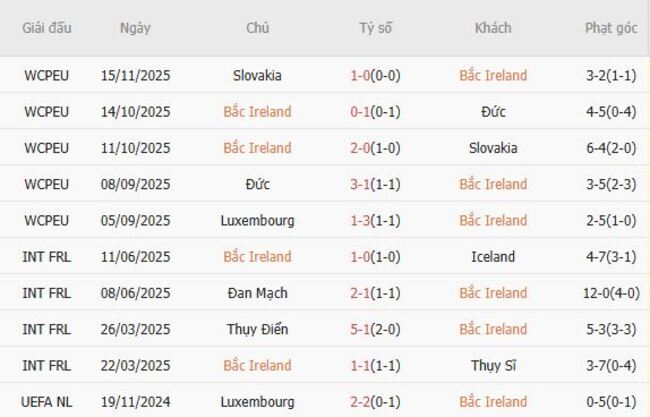Click home team Đức on 08/09/2025
Image resolution: width=650 pixels, height=417 pixels.
(x=257, y=184)
